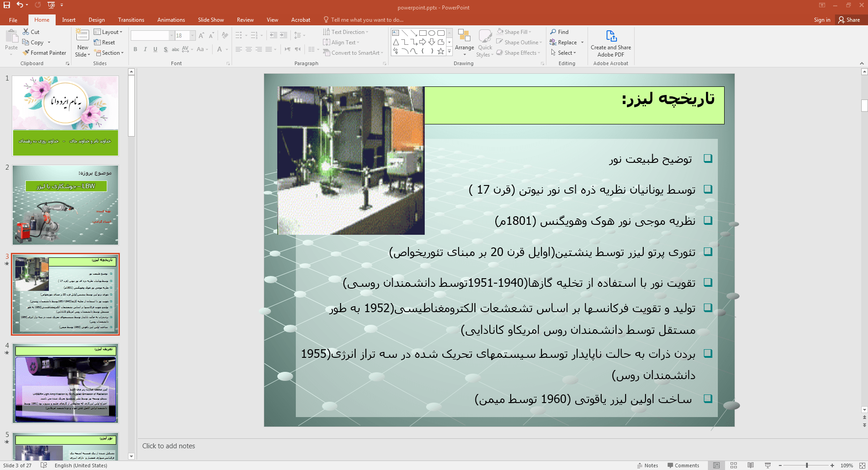
Task: Open Text Direction dropdown
Action: [346, 32]
